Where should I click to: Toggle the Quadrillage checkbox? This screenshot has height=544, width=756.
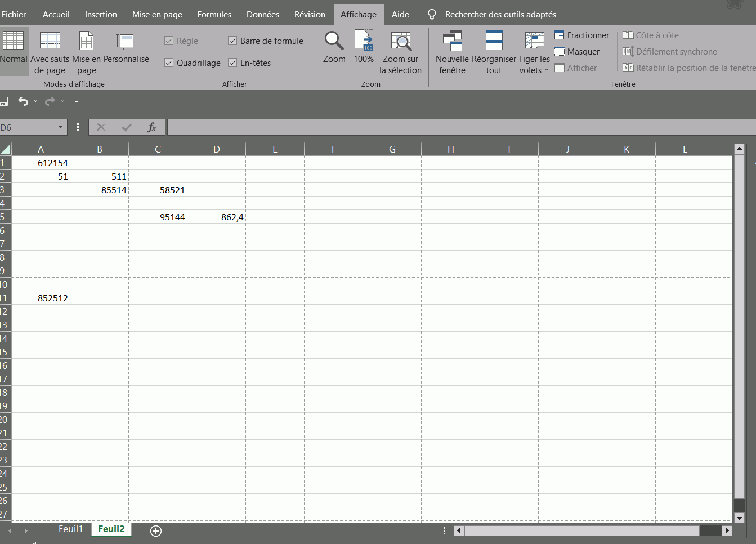(x=169, y=63)
